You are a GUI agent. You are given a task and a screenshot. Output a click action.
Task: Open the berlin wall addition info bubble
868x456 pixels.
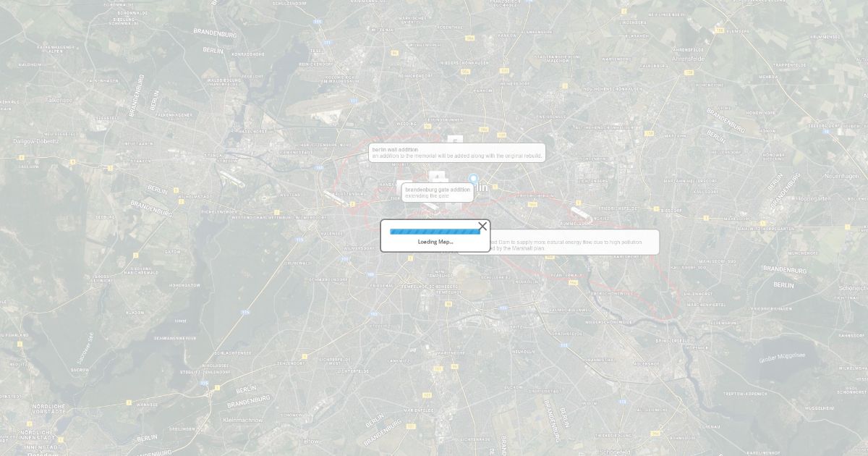coord(456,153)
